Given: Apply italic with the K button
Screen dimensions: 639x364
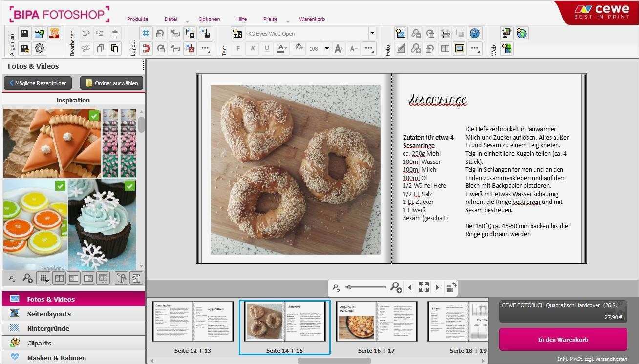Looking at the screenshot, I should tap(253, 48).
